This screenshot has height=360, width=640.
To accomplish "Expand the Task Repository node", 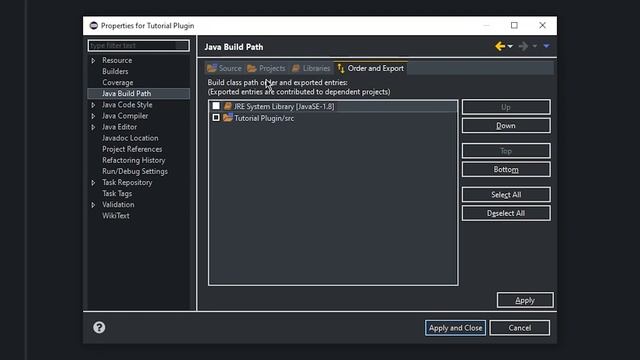I will point(93,182).
